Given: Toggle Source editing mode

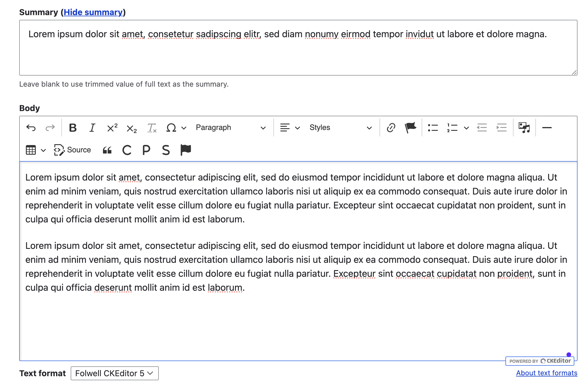Looking at the screenshot, I should tap(72, 150).
